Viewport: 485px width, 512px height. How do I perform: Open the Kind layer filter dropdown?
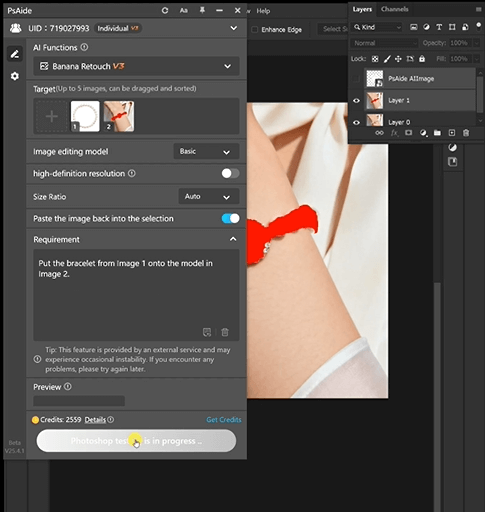click(377, 27)
